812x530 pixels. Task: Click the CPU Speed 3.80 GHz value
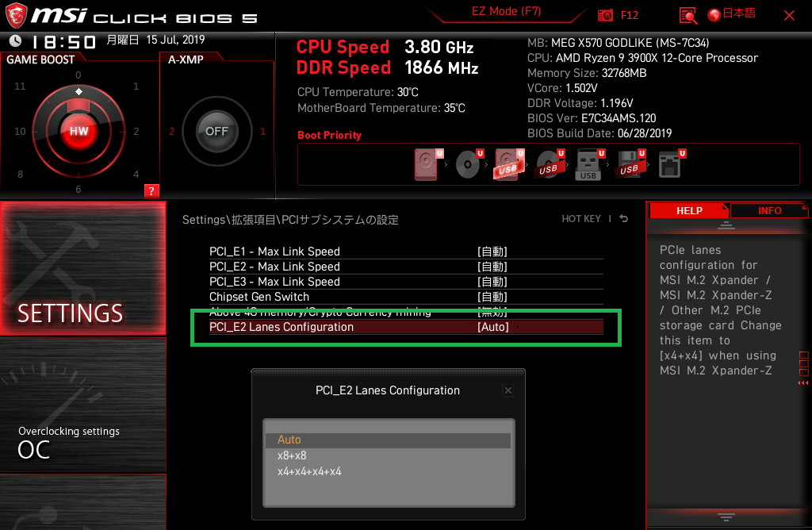click(x=439, y=47)
